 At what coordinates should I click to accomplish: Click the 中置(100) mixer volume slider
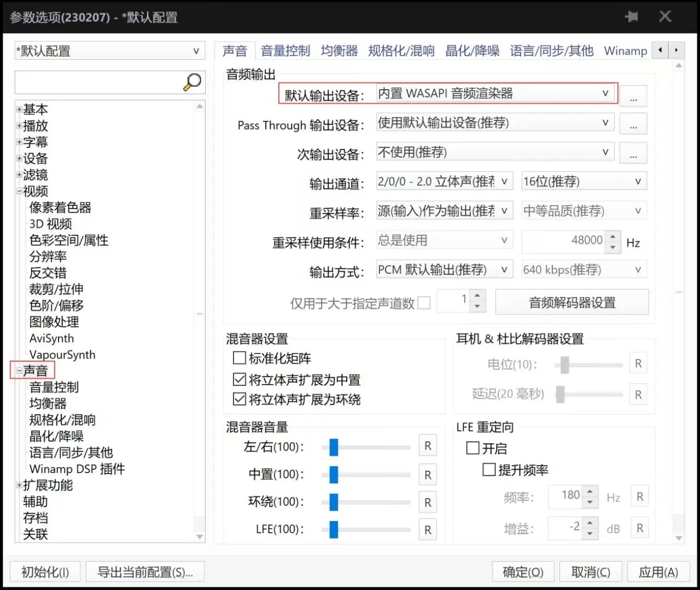pyautogui.click(x=334, y=475)
